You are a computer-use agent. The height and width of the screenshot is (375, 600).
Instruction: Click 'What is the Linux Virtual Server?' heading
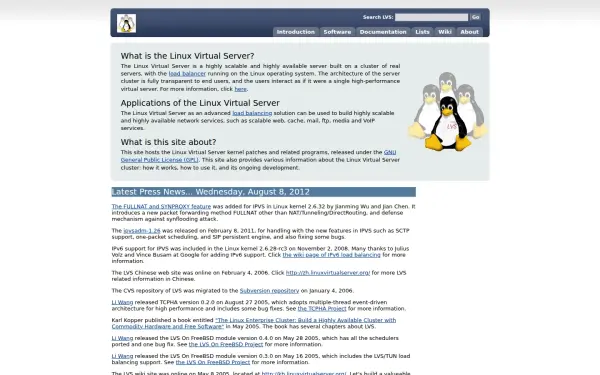[188, 56]
